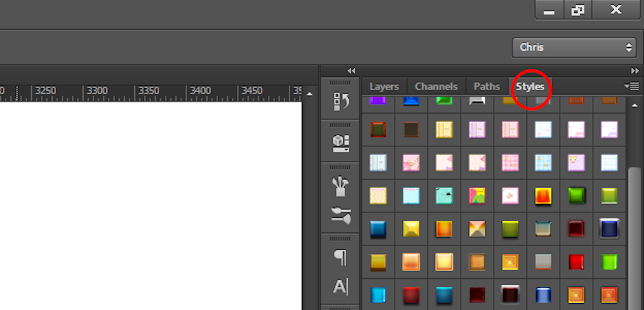Collapse the Styles panel group to icons
The image size is (644, 310).
click(x=634, y=71)
